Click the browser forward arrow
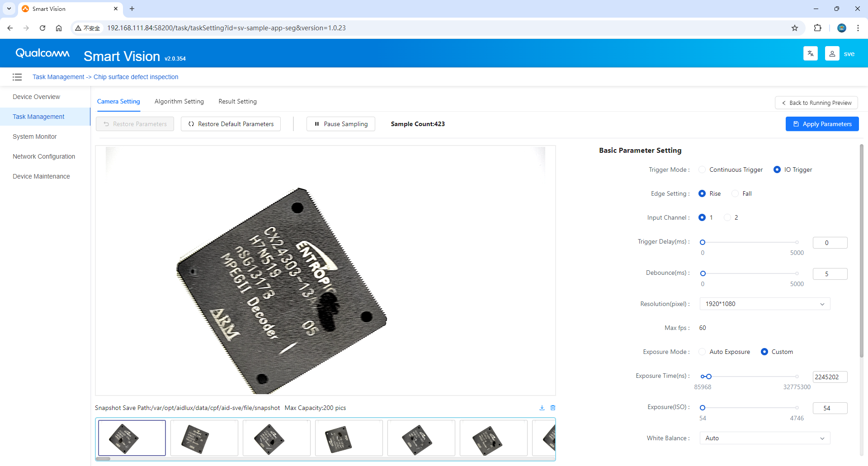Screen dimensions: 868x466 click(26, 28)
